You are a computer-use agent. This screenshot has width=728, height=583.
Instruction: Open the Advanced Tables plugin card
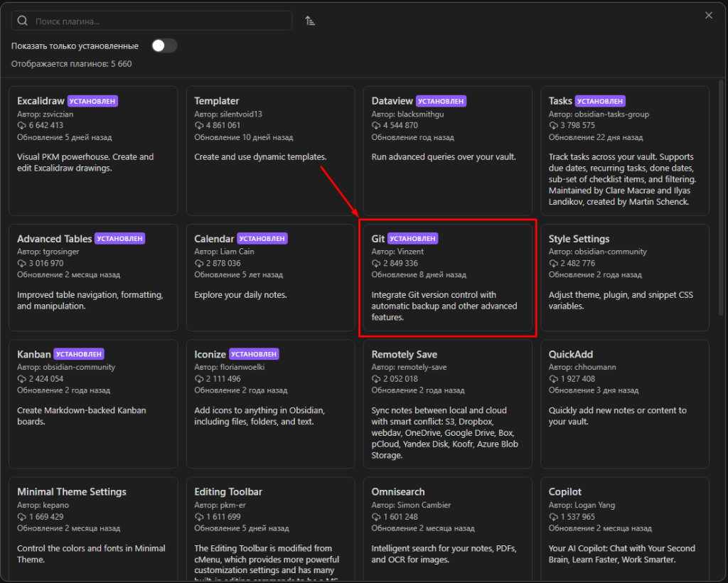(x=93, y=277)
